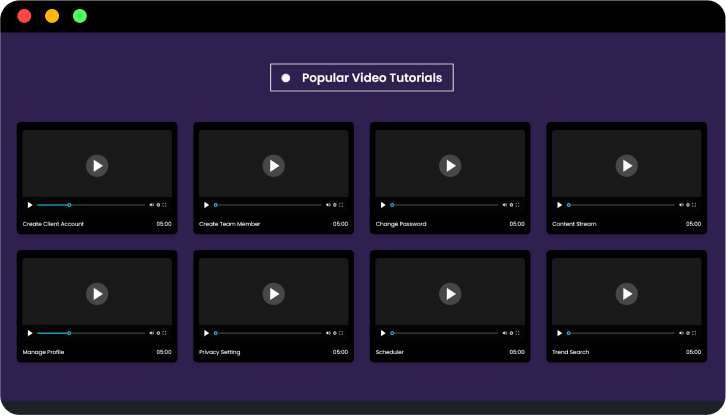Open the Privacy Setting video title
The image size is (726, 415).
click(219, 352)
